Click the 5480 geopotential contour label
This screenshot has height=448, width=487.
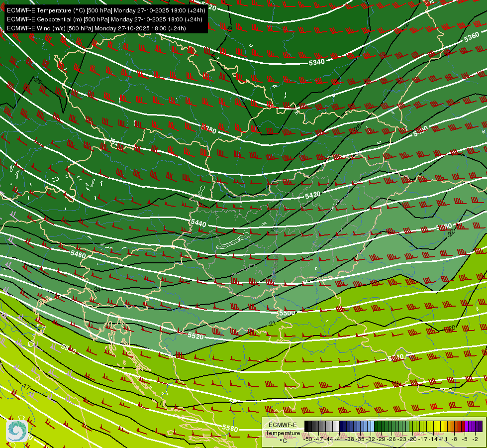pos(78,254)
